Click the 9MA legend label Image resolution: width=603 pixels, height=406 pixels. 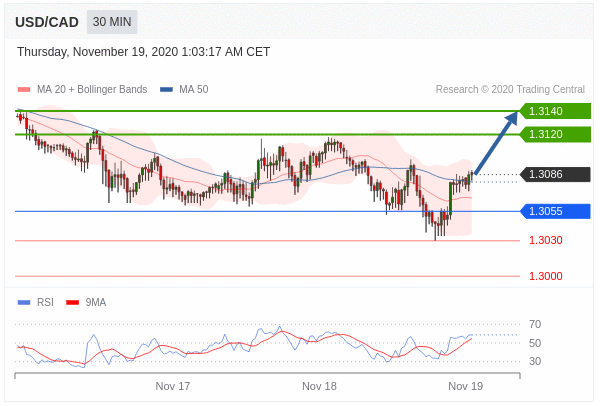point(96,303)
